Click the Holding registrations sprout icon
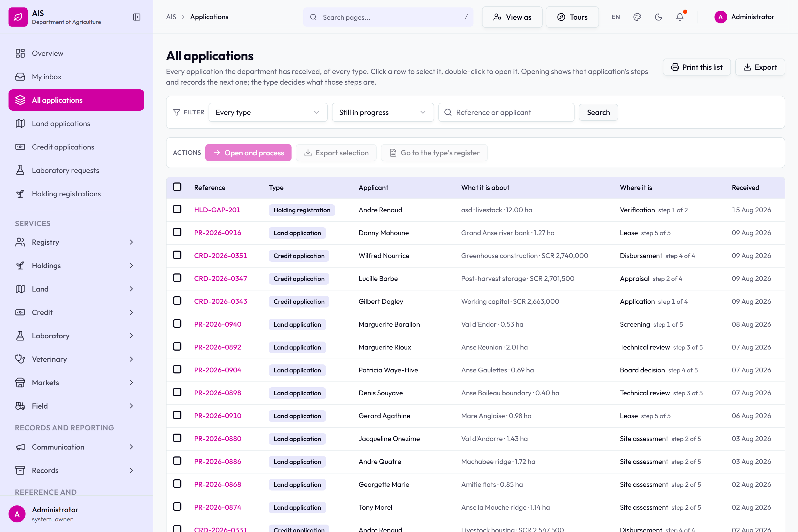The width and height of the screenshot is (798, 532). [20, 194]
